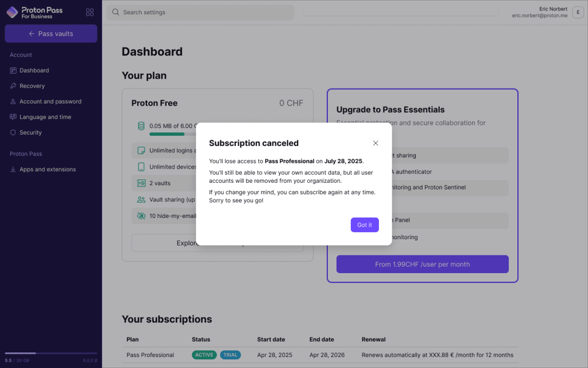Open the user avatar E menu
This screenshot has width=588, height=368.
click(578, 13)
